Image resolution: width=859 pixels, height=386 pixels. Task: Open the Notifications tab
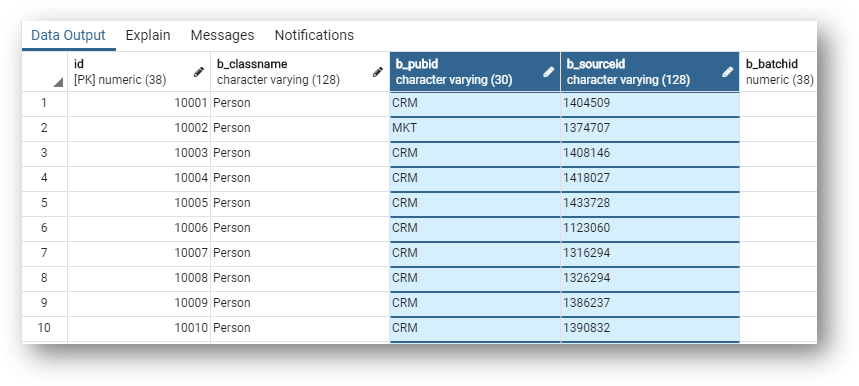point(314,35)
